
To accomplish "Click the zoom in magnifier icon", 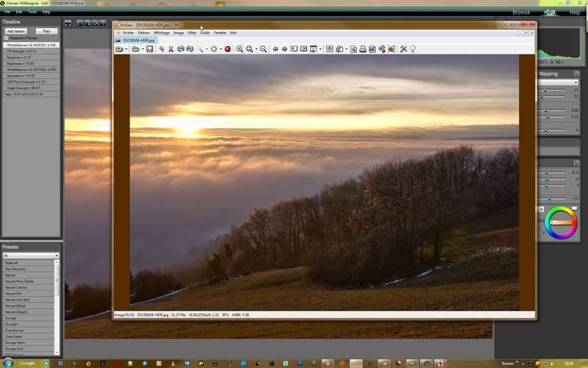I will pos(240,49).
